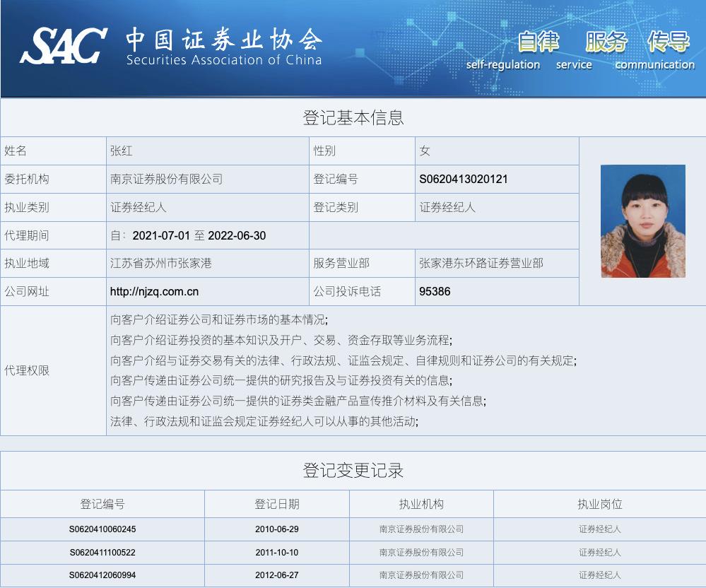The image size is (706, 588).
Task: Click the SAC logo
Action: 67,44
